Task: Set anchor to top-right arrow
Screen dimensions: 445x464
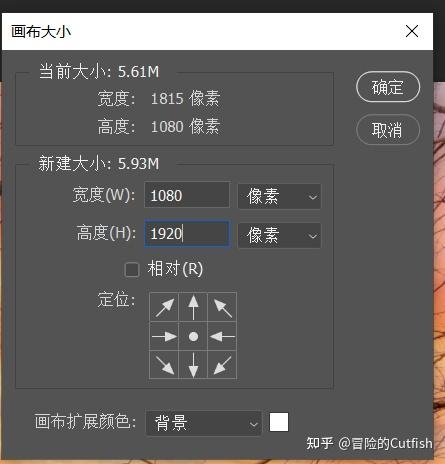Action: click(x=222, y=307)
